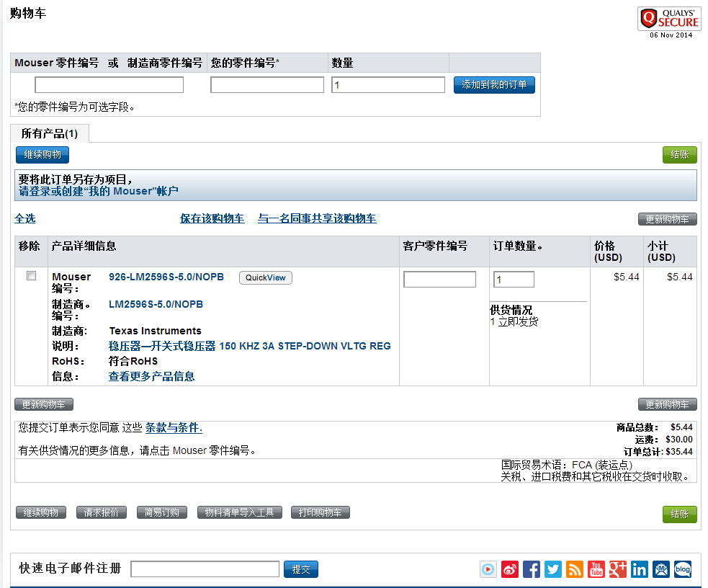Open the Google Plus icon
Screen dimensions: 708x588
tap(618, 569)
